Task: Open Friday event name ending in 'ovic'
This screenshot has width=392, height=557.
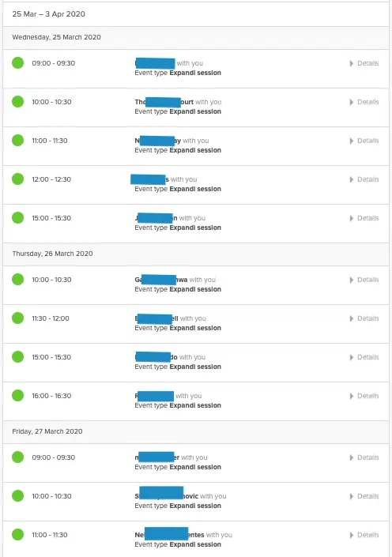Action: (x=166, y=496)
